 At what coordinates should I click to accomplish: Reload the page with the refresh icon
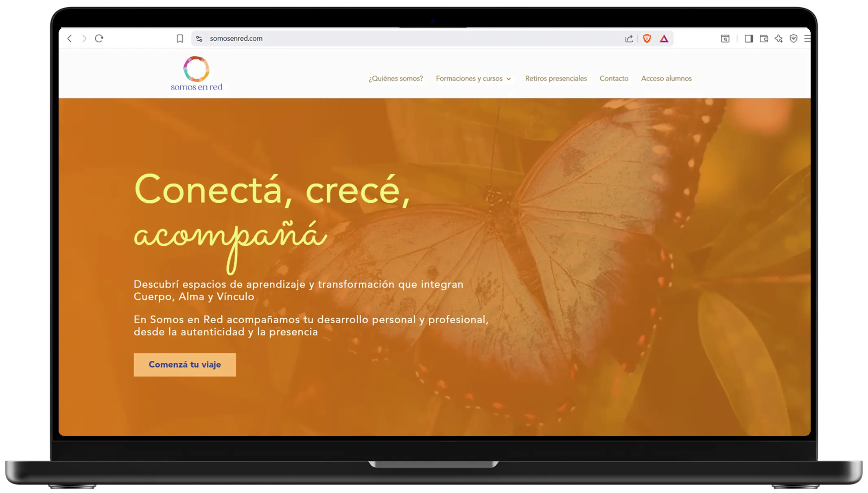click(x=99, y=38)
